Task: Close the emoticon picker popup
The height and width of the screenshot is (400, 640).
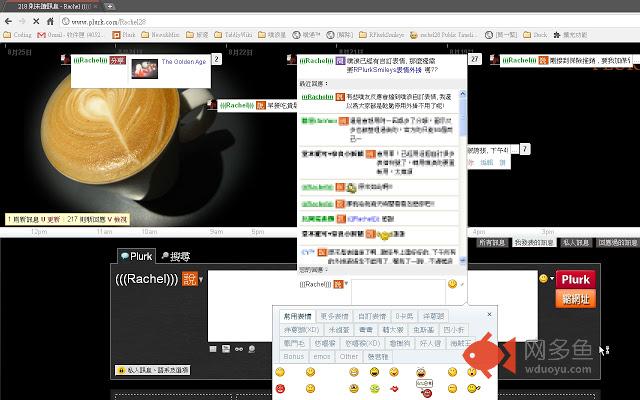Action: (489, 314)
